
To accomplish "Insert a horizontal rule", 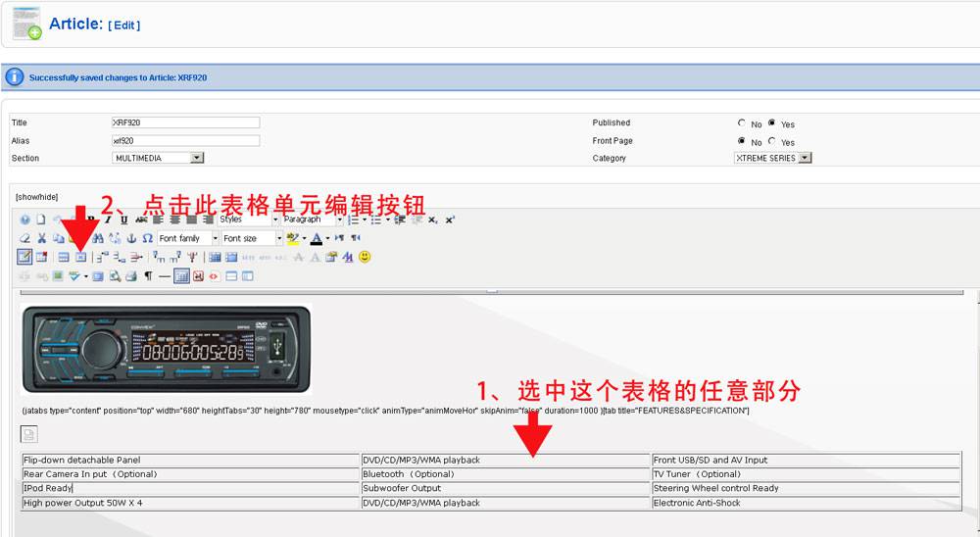I will [165, 276].
